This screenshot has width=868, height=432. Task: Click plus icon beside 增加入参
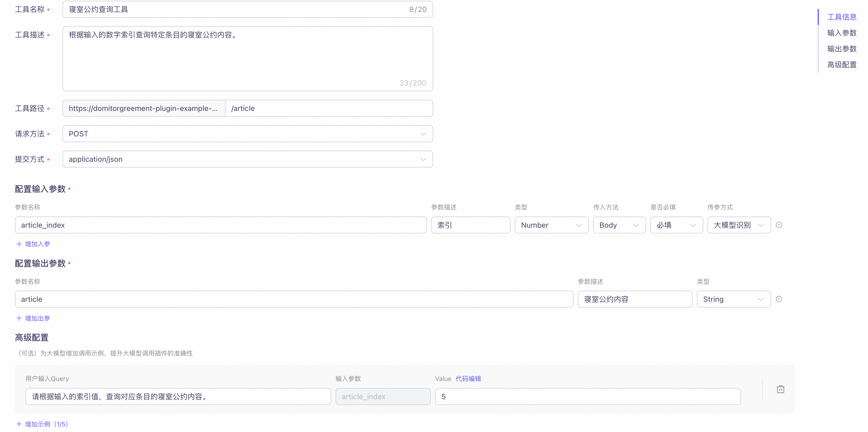pyautogui.click(x=19, y=244)
